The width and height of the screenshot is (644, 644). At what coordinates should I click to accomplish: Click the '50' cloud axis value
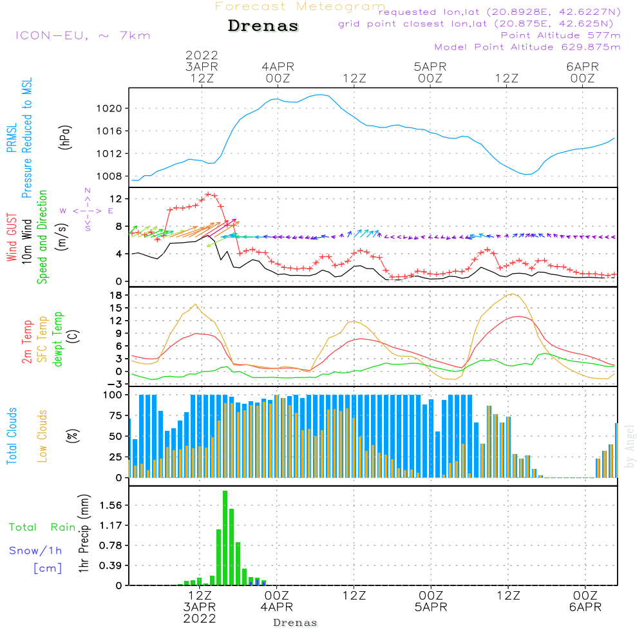116,436
